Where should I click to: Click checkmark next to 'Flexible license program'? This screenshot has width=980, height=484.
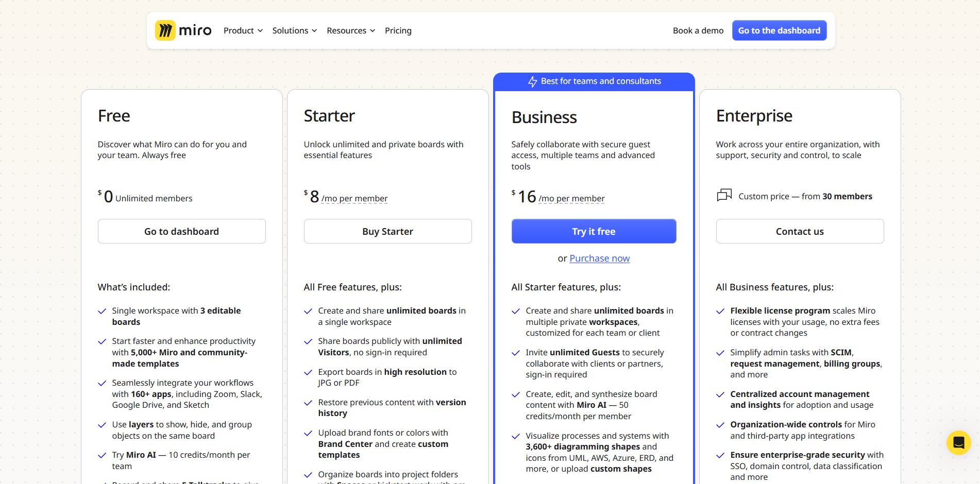pos(720,311)
